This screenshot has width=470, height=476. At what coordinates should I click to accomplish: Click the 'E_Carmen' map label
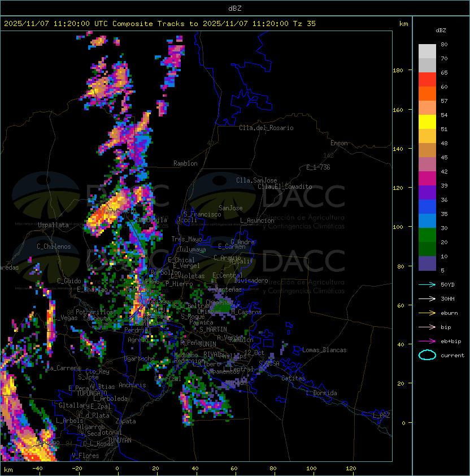232,246
